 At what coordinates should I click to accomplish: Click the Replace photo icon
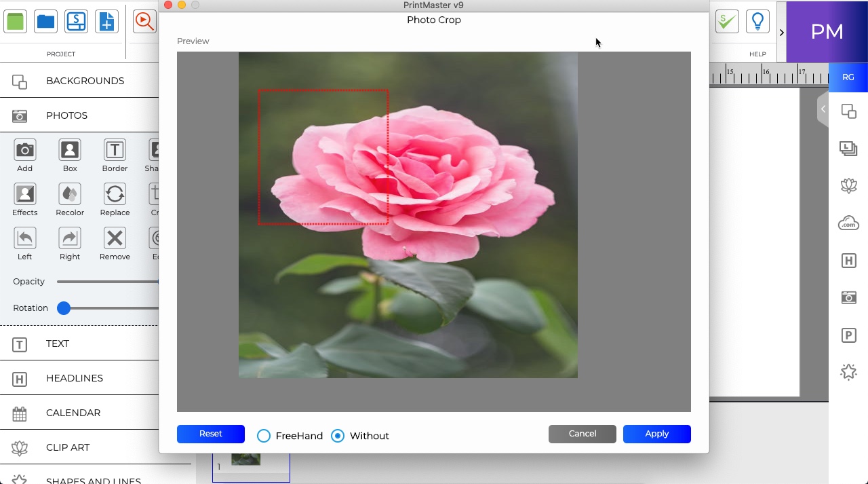(x=114, y=199)
